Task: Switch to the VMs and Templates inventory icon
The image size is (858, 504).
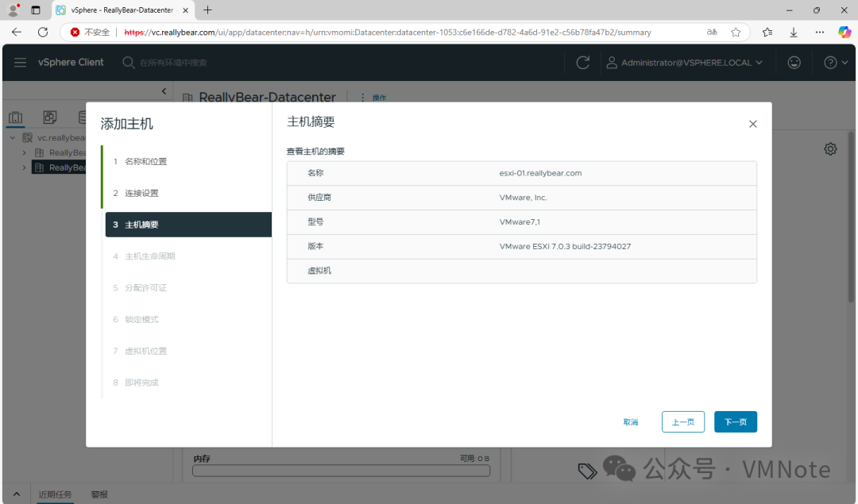Action: pos(50,117)
